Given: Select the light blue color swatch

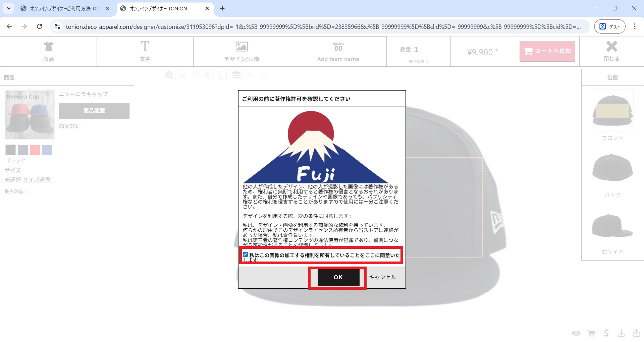Looking at the screenshot, I should (x=47, y=150).
